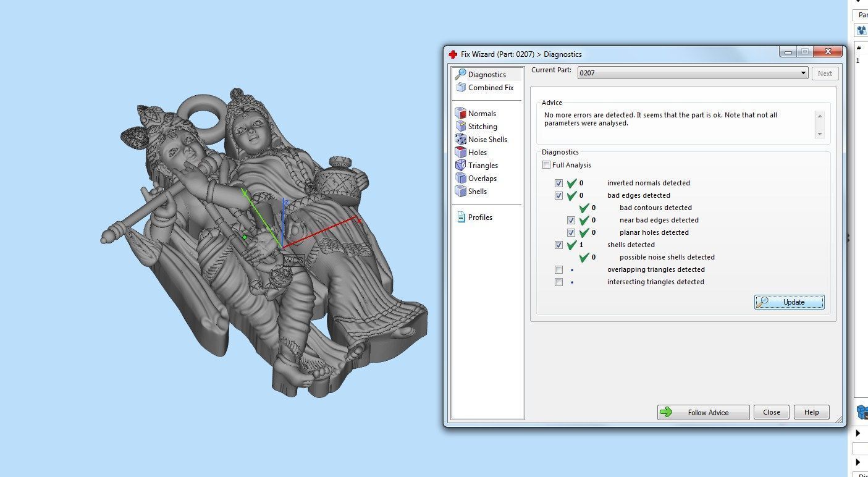868x477 pixels.
Task: Uncheck shells detected checkbox
Action: coord(558,245)
